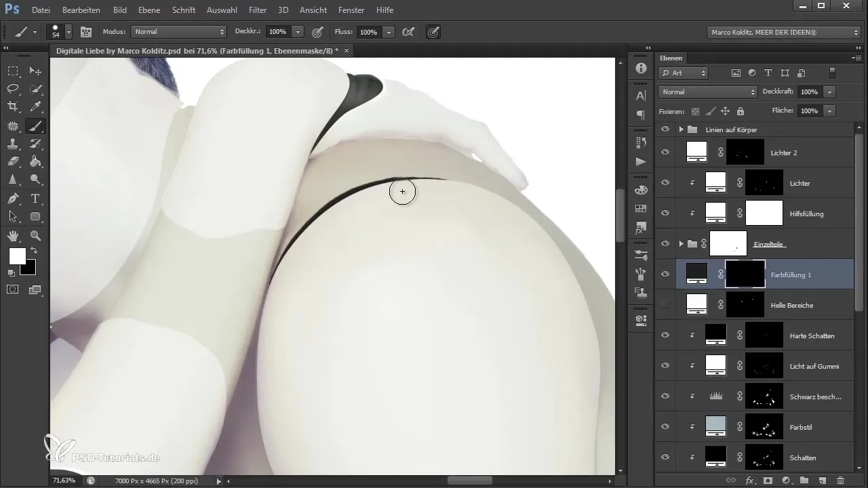The height and width of the screenshot is (488, 868).
Task: Create a new layer icon
Action: pos(822,480)
